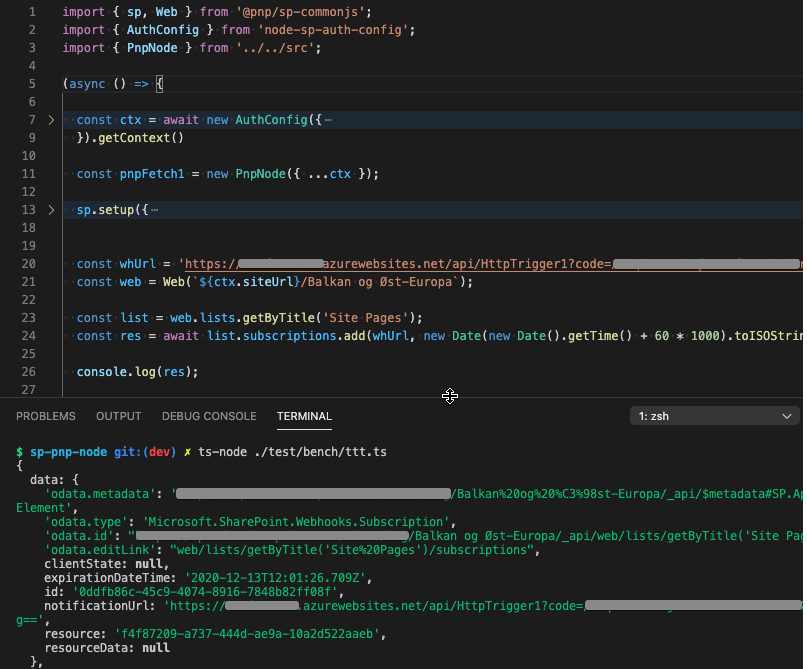This screenshot has width=807, height=669.
Task: Click line number 1 in the gutter
Action: pos(32,12)
